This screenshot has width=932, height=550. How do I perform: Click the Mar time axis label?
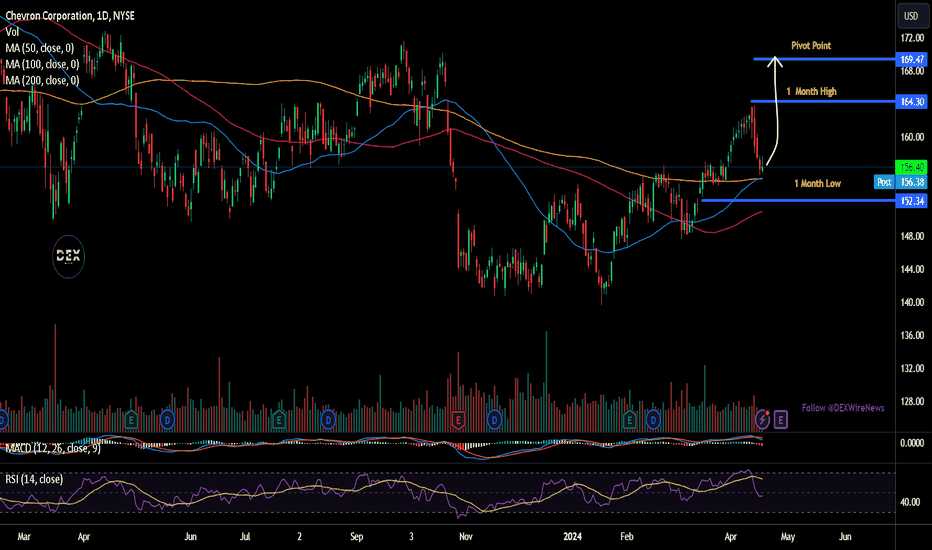pos(24,536)
